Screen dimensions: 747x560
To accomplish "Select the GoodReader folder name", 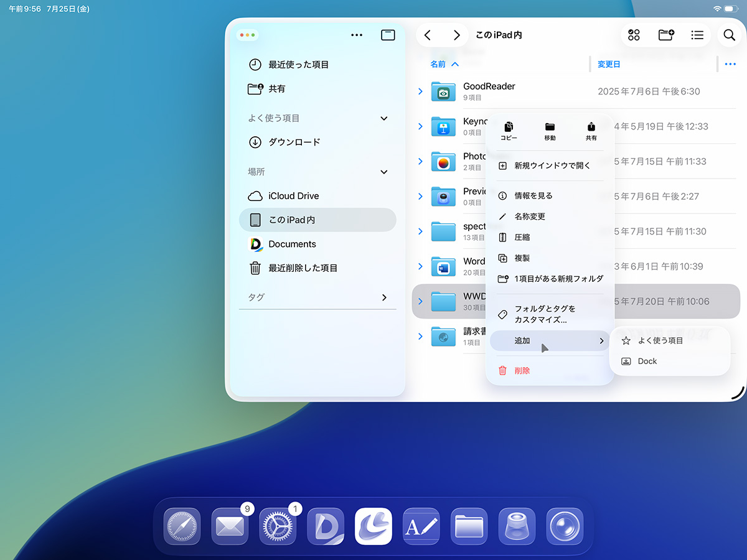I will 489,86.
